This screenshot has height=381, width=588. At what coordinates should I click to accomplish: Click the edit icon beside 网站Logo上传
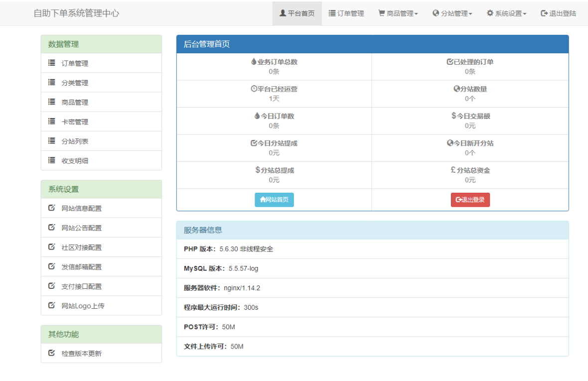click(x=51, y=305)
